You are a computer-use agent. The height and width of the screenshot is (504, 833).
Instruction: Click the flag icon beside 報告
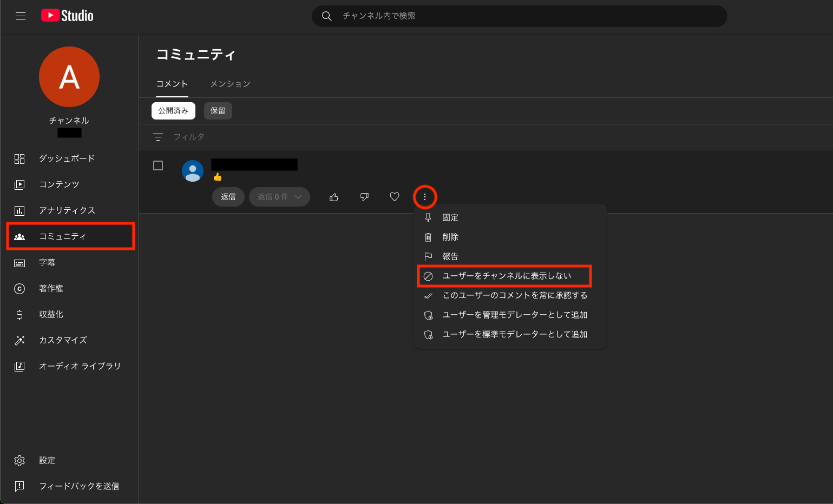coord(428,256)
